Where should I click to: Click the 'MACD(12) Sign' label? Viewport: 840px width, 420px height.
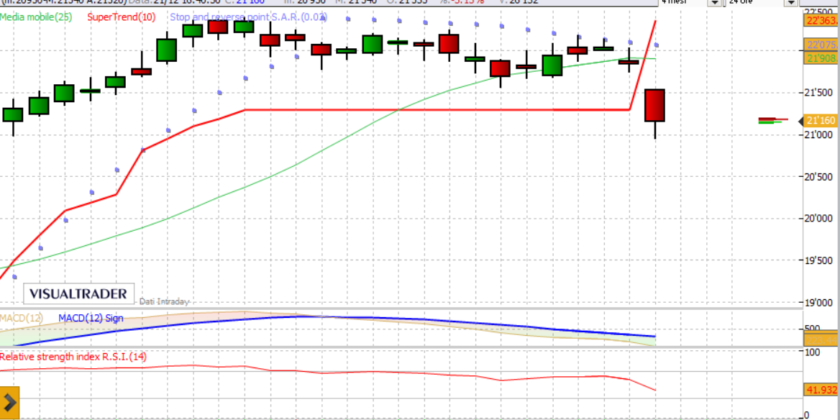[x=91, y=318]
